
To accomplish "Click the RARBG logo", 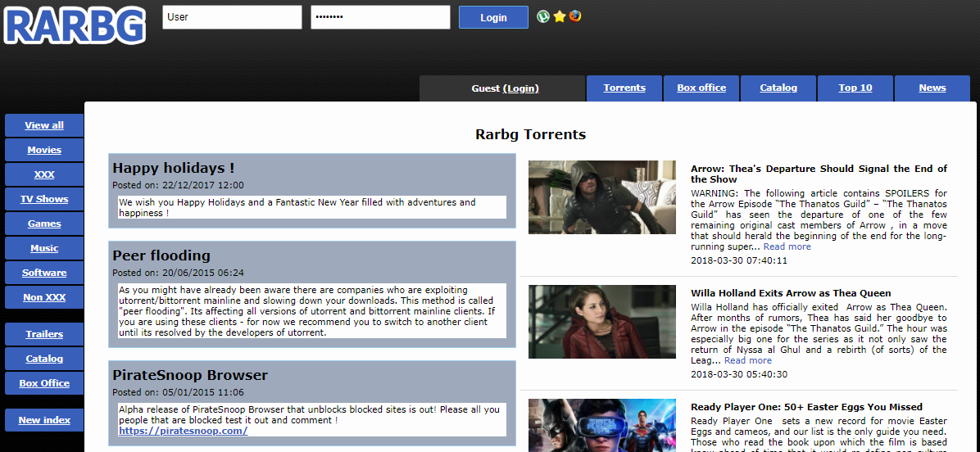I will tap(75, 25).
